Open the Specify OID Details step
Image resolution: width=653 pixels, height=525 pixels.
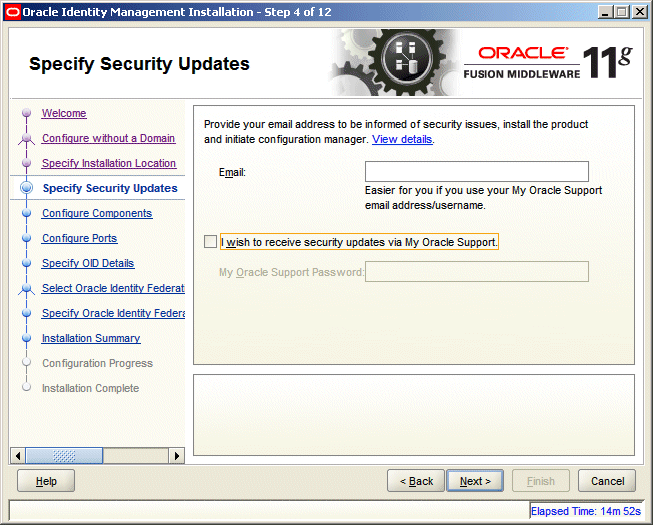coord(88,264)
